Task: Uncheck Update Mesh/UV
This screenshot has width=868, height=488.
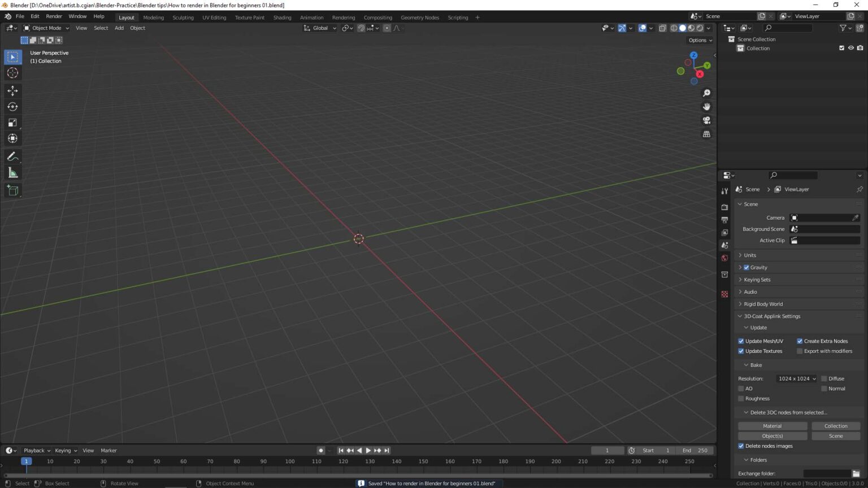Action: pos(741,341)
